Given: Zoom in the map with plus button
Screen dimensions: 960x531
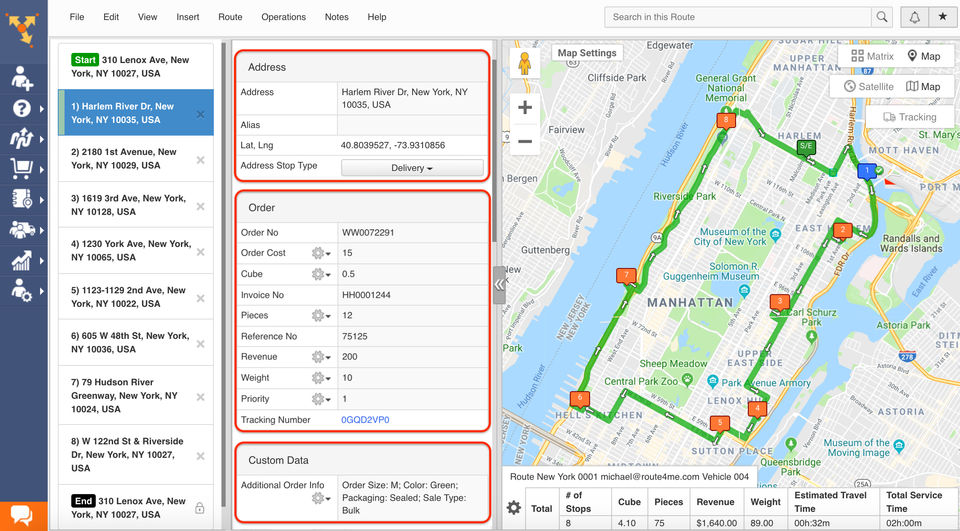Looking at the screenshot, I should (525, 108).
